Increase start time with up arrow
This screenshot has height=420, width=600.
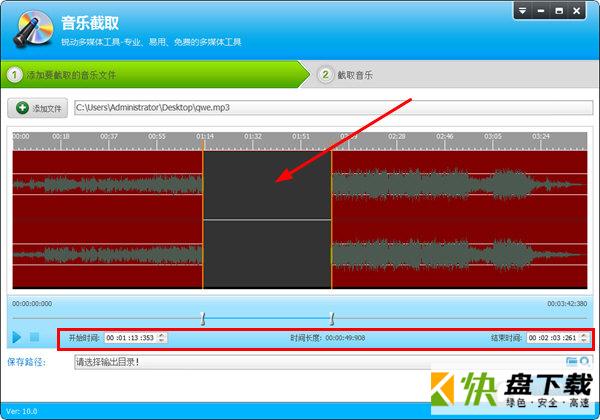pyautogui.click(x=162, y=335)
